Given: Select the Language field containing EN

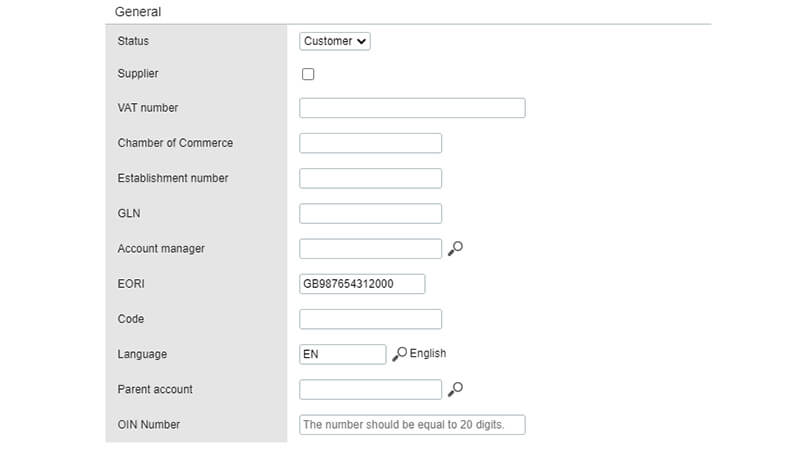Looking at the screenshot, I should click(x=342, y=355).
